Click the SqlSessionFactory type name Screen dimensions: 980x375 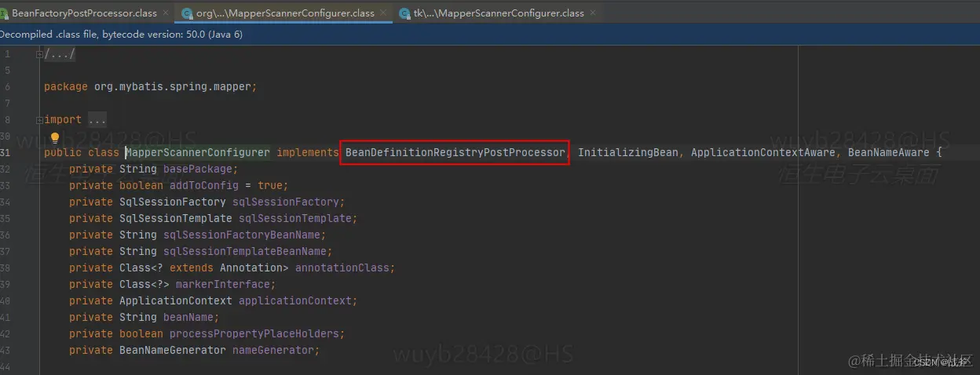point(173,202)
